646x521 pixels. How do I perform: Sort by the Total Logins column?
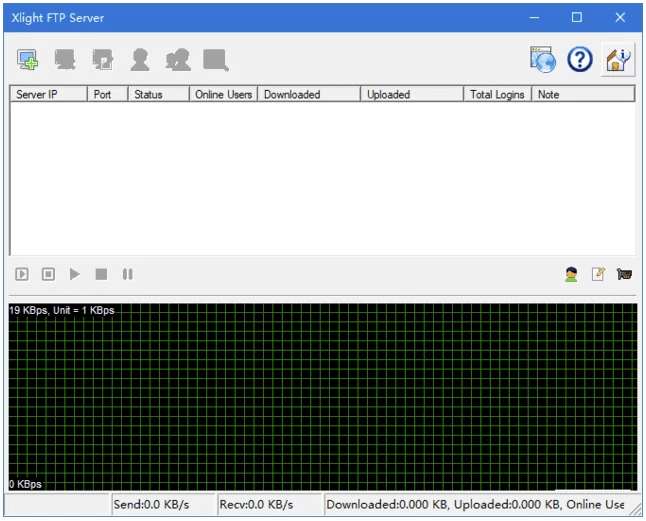click(x=497, y=94)
